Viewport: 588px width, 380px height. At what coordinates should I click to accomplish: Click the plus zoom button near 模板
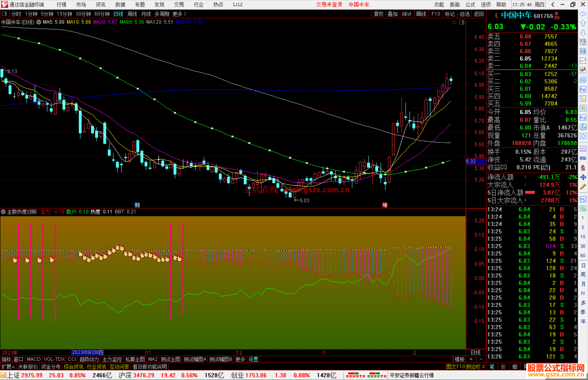(471, 359)
